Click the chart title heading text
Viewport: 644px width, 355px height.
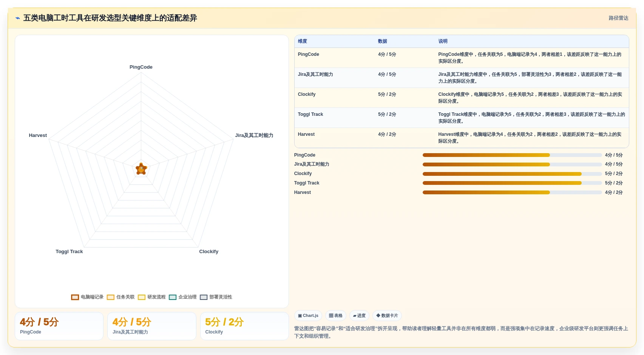[x=110, y=18]
